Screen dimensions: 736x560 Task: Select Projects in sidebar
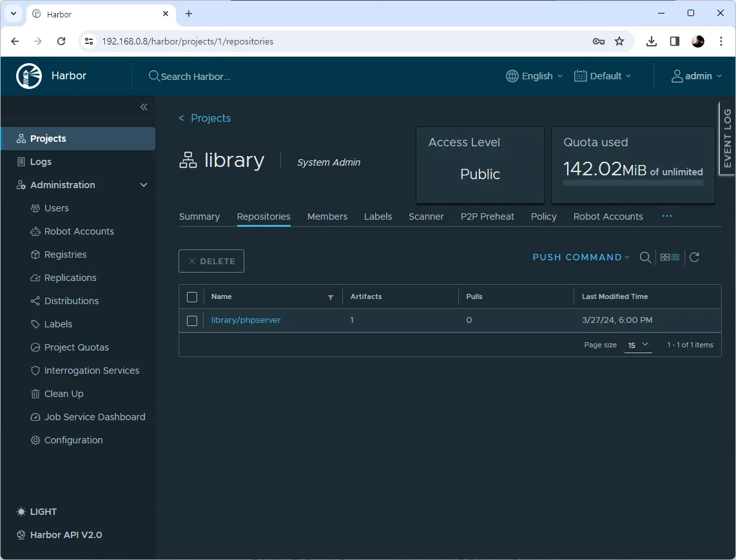78,139
